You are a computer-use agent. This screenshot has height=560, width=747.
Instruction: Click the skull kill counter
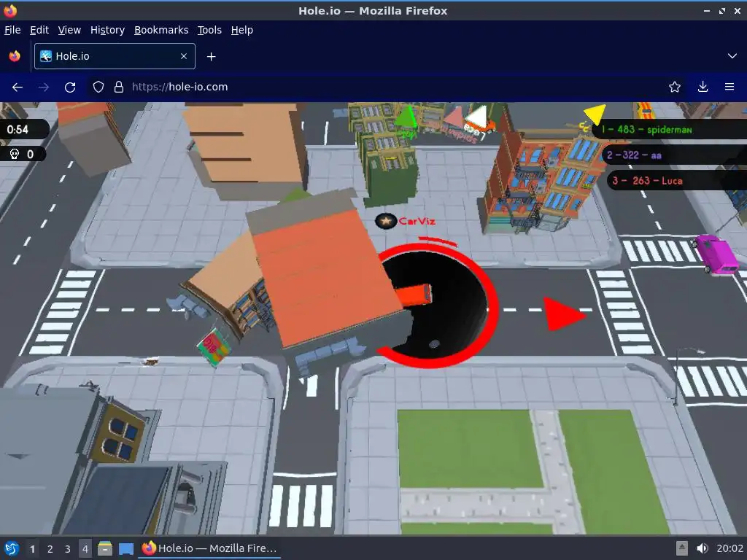(x=22, y=155)
